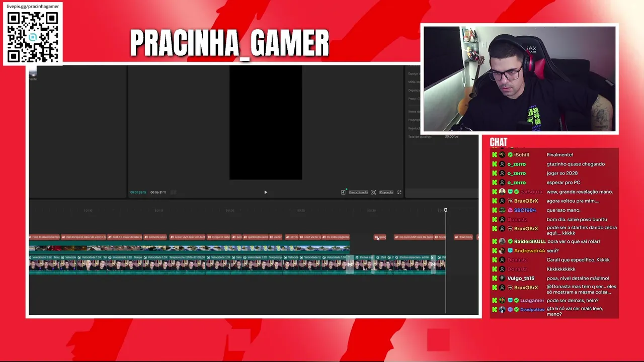
Task: Click the chat message "wow, grande revelação mano."
Action: (580, 192)
